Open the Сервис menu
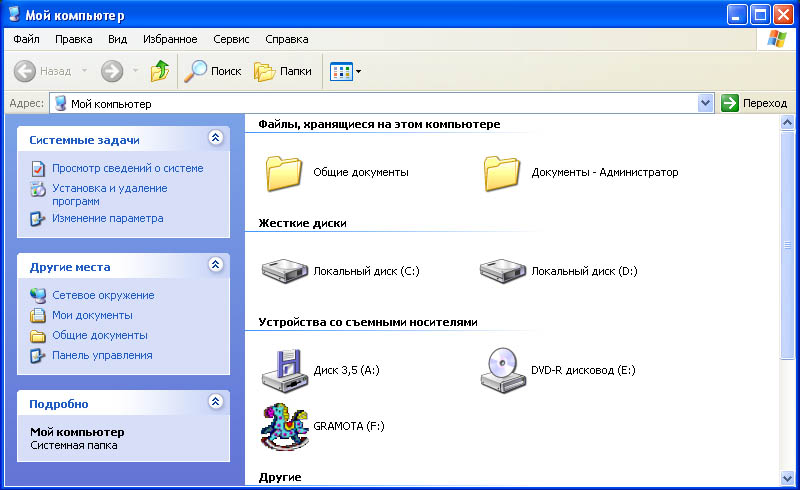800x490 pixels. point(231,39)
